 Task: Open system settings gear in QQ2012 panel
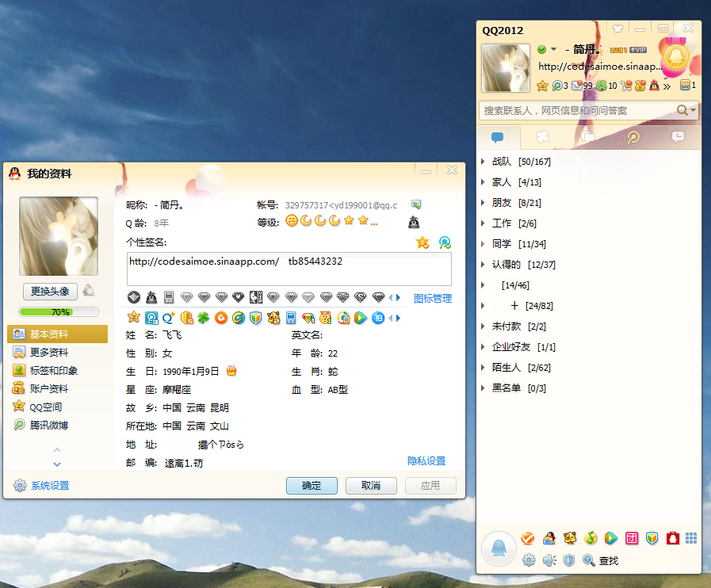click(x=529, y=560)
